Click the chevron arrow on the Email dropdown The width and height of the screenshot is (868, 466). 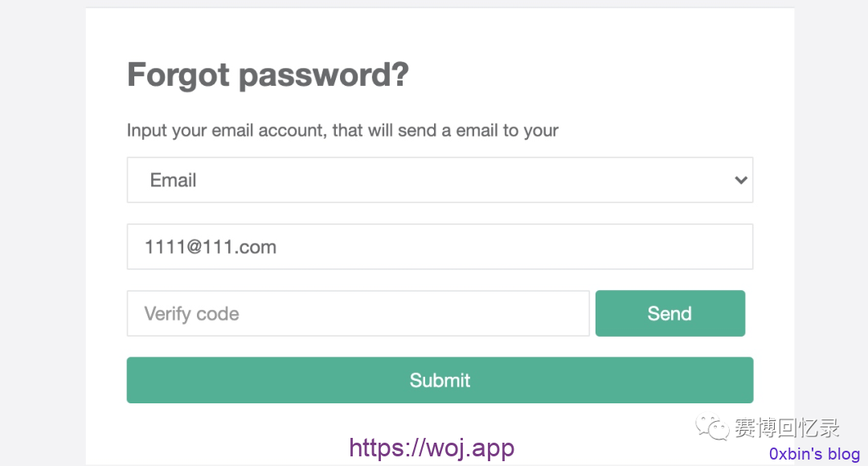click(x=741, y=180)
